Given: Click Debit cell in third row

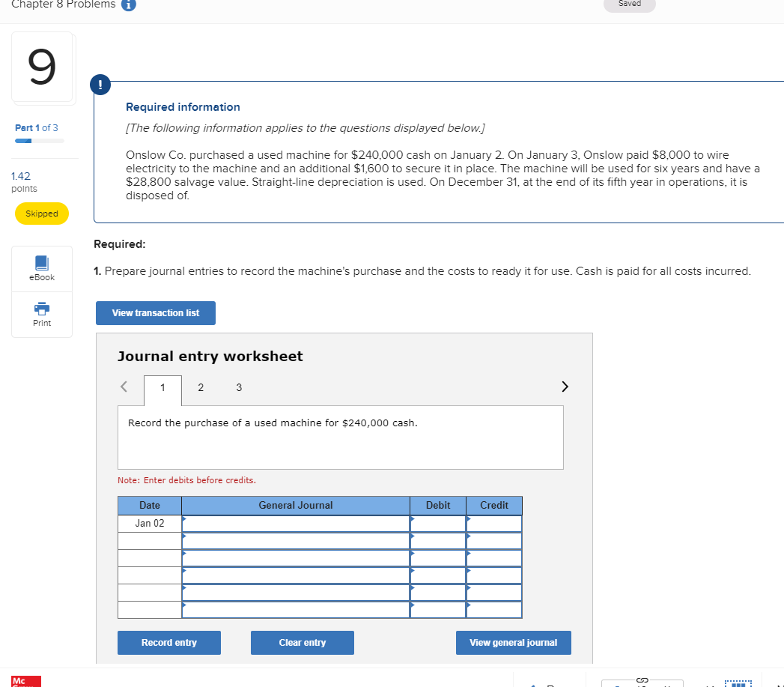Looking at the screenshot, I should coord(438,558).
